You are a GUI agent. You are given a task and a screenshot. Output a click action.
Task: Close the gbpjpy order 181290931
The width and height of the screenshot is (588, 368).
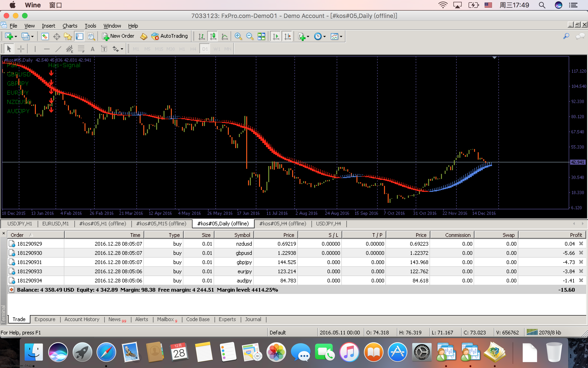click(581, 262)
